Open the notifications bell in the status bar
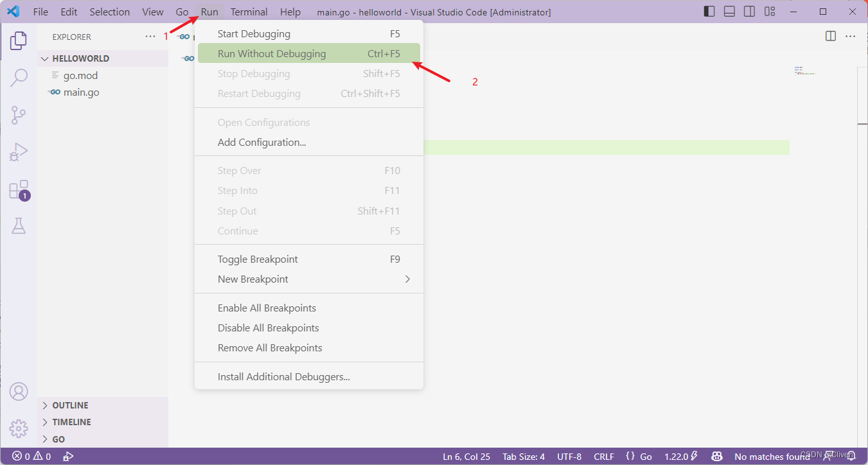Viewport: 868px width, 465px height. 851,457
